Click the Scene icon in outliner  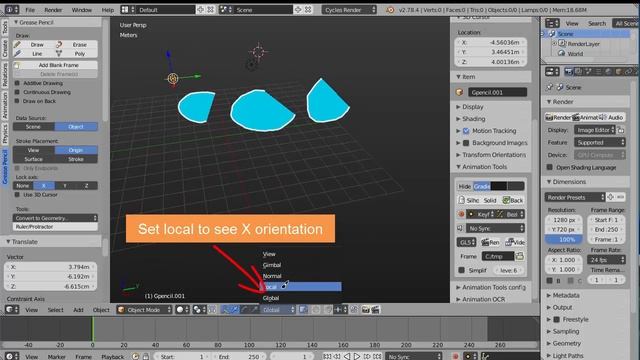tap(553, 33)
